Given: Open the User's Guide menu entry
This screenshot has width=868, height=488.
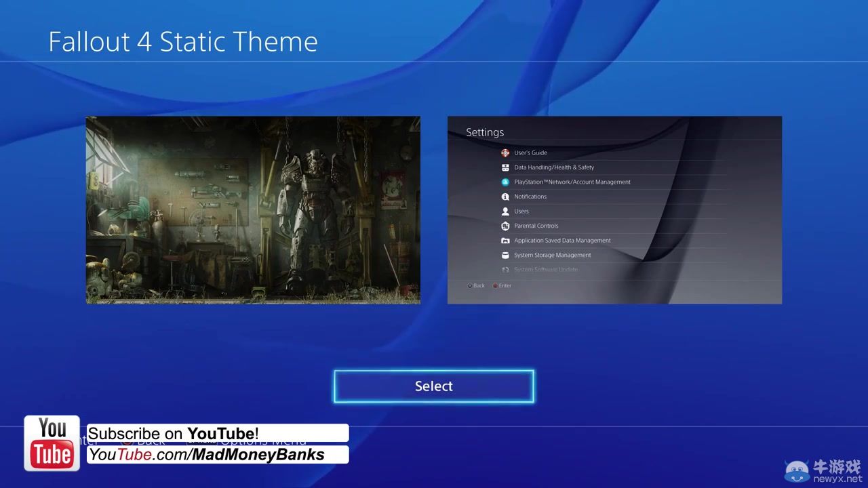Looking at the screenshot, I should pos(530,153).
